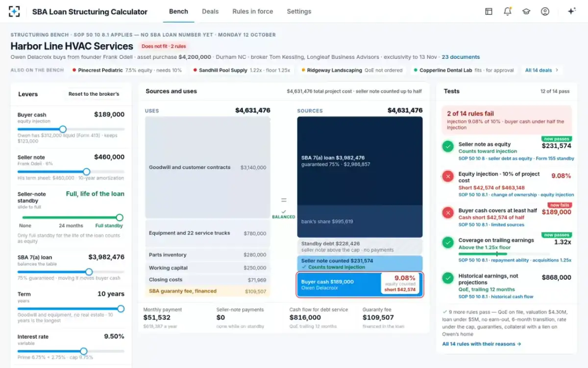The height and width of the screenshot is (368, 588).
Task: Click the Does not fit 2 rules badge
Action: pyautogui.click(x=164, y=46)
